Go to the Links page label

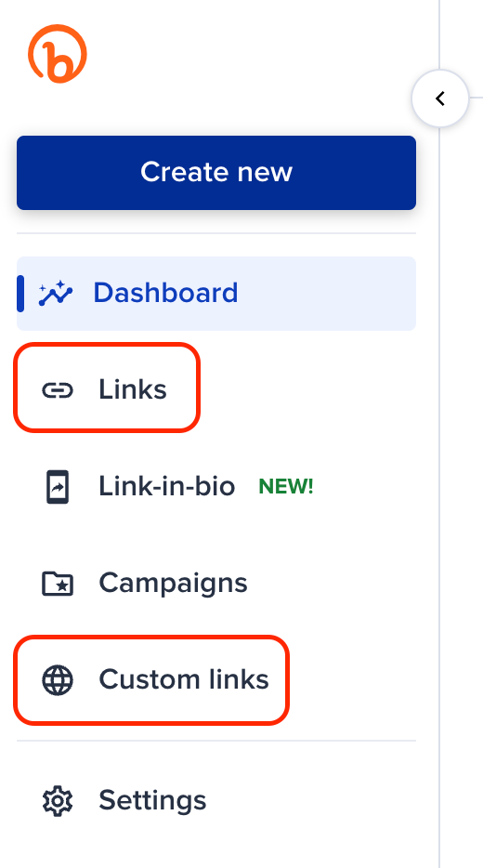click(133, 389)
